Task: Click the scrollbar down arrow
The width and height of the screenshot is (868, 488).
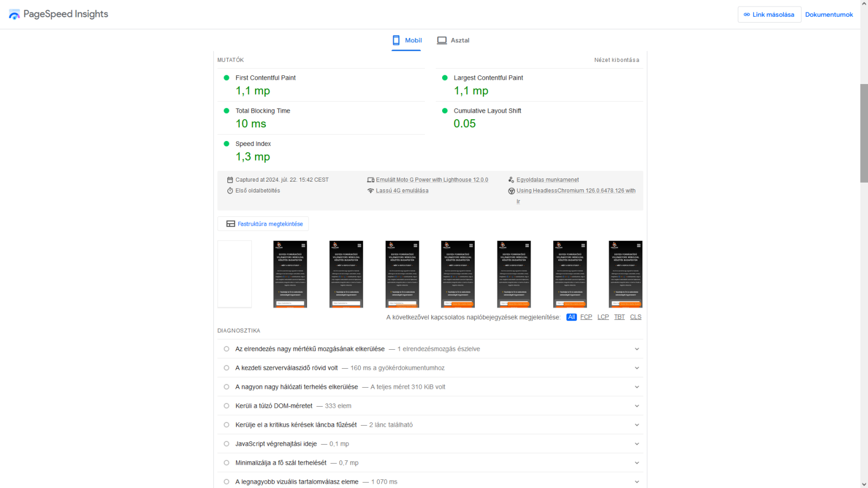Action: click(864, 484)
